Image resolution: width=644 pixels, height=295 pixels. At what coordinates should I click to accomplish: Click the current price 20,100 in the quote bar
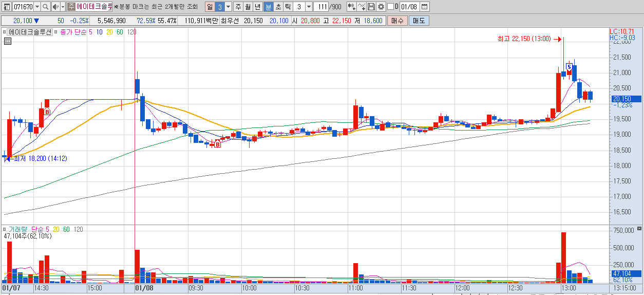tap(23, 21)
